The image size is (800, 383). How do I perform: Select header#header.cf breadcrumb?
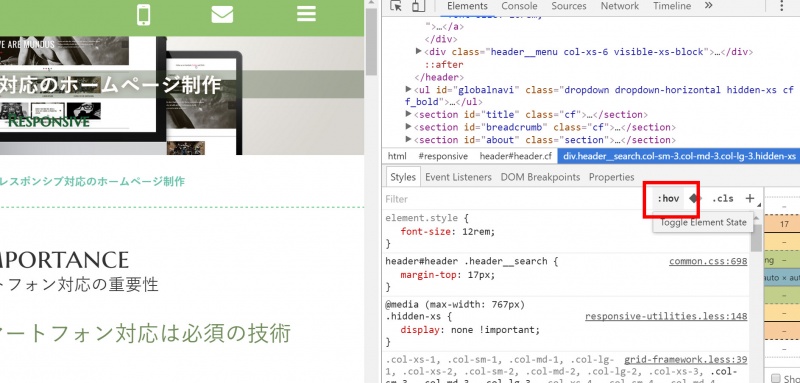(515, 156)
